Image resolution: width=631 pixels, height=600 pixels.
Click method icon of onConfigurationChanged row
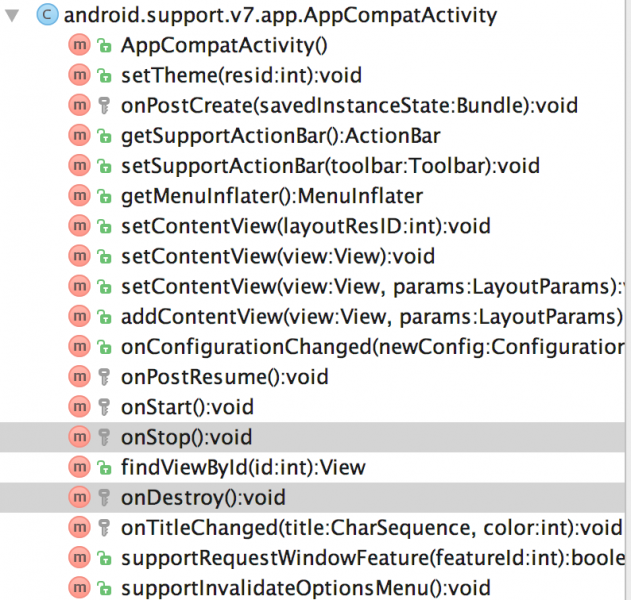79,347
